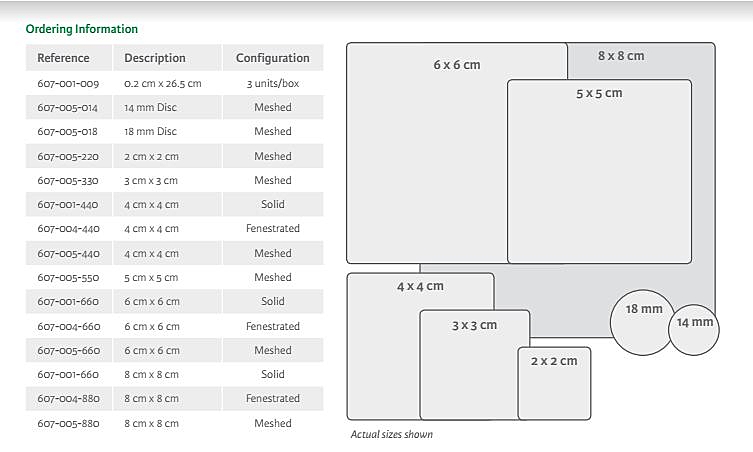Select the 5 x 5 cm square
Image resolution: width=753 pixels, height=452 pixels.
click(599, 171)
